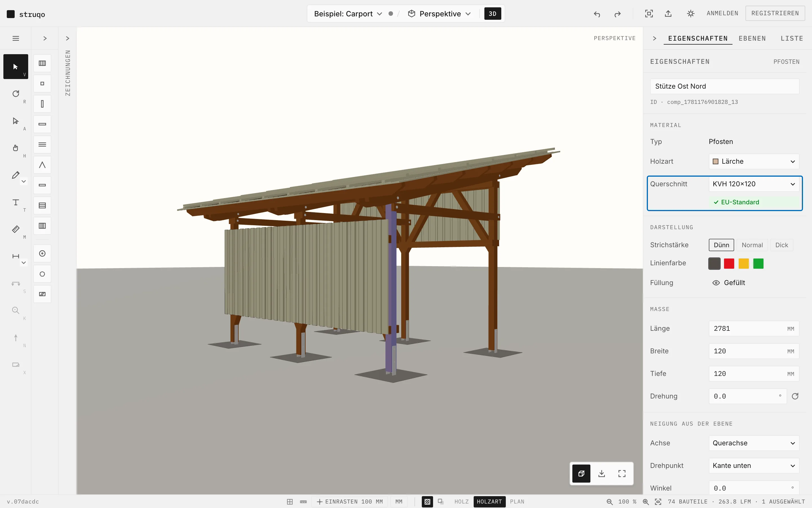
Task: Toggle the light/dark theme sun icon
Action: pyautogui.click(x=690, y=14)
